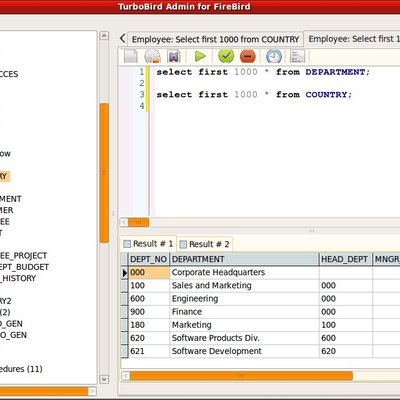This screenshot has width=400, height=400.
Task: Commit with the green checkmark icon
Action: [x=226, y=56]
